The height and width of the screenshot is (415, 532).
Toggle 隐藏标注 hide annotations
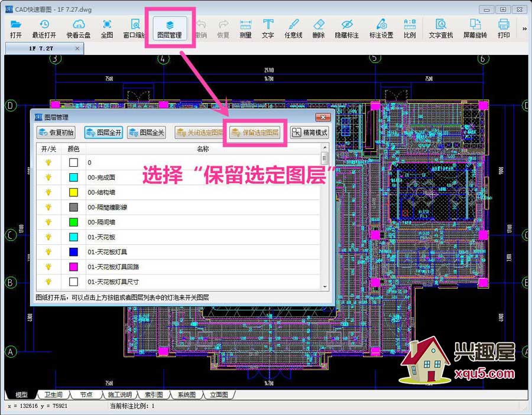(347, 28)
